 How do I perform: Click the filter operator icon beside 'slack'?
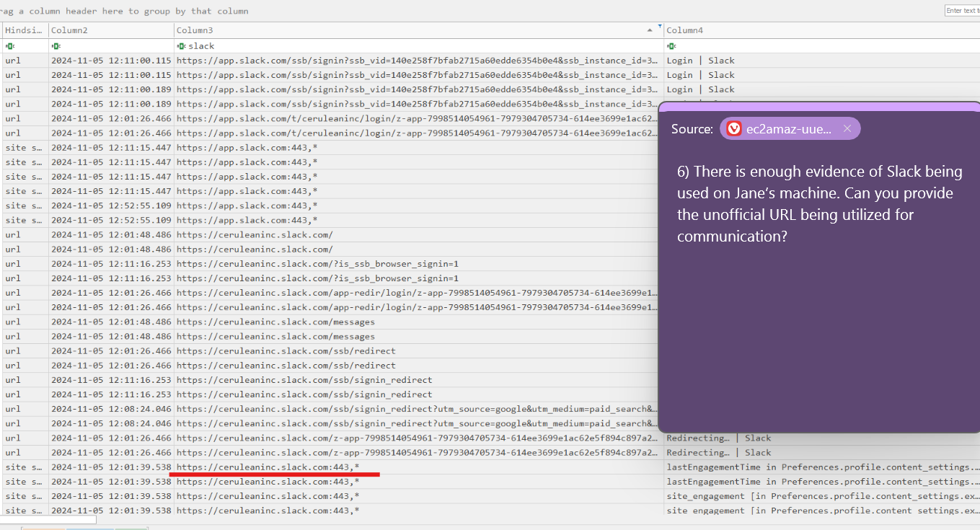[x=180, y=46]
